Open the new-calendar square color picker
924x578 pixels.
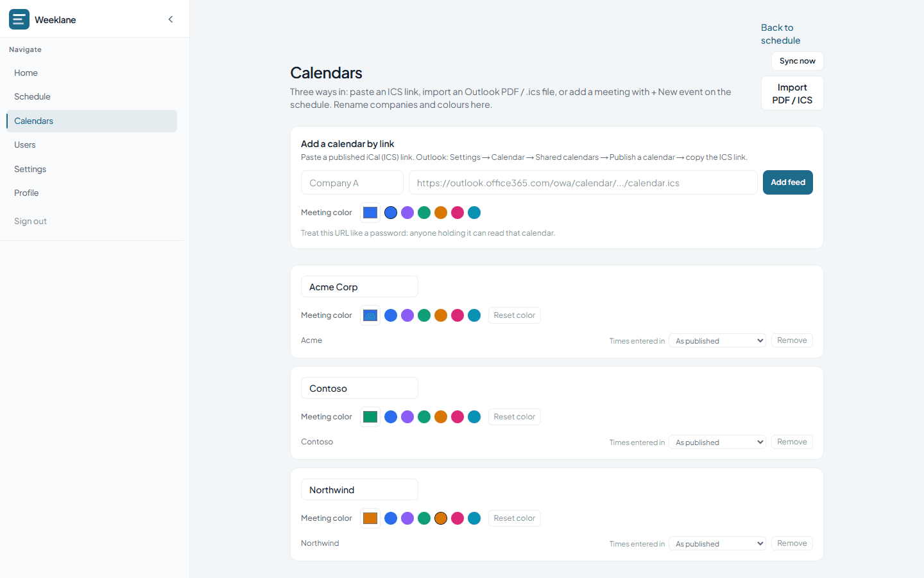370,213
